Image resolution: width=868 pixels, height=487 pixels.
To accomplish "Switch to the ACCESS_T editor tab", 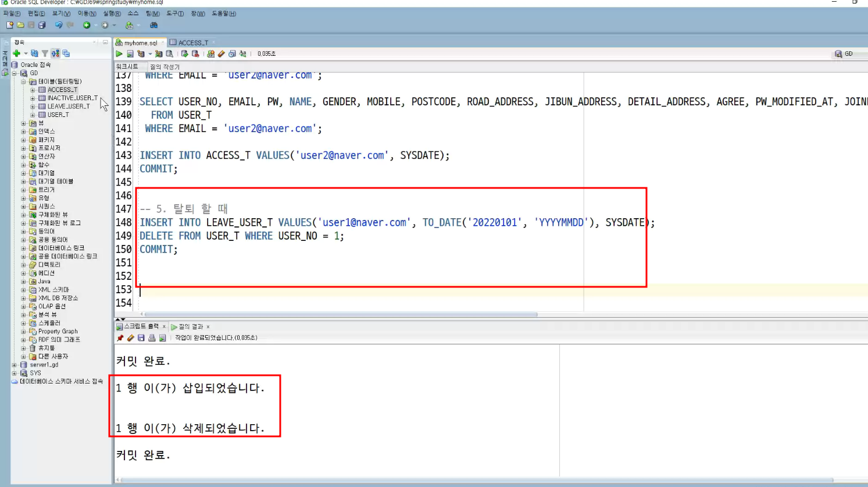I will (192, 42).
